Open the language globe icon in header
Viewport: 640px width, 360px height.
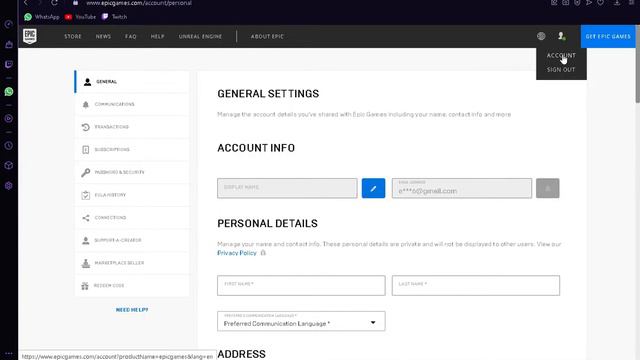coord(541,36)
